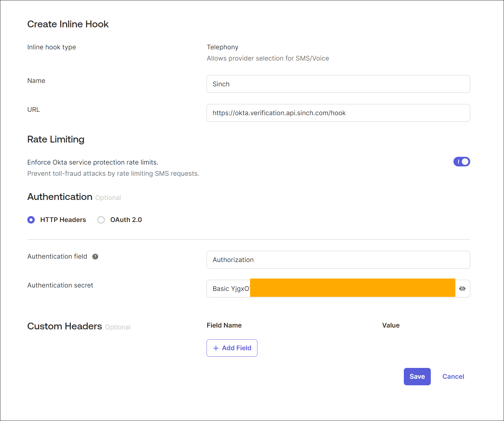Click inside the Authentication secret field
Viewport: 504px width, 421px height.
pyautogui.click(x=230, y=288)
